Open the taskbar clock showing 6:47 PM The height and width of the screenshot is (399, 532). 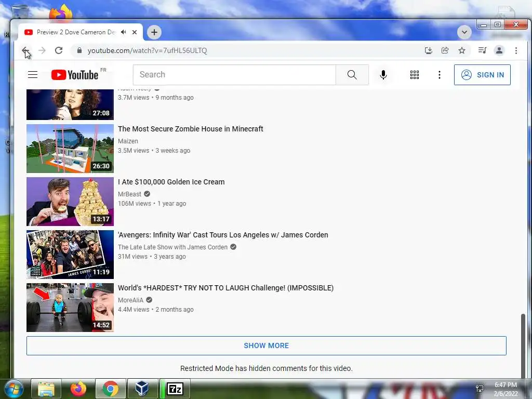tap(506, 389)
